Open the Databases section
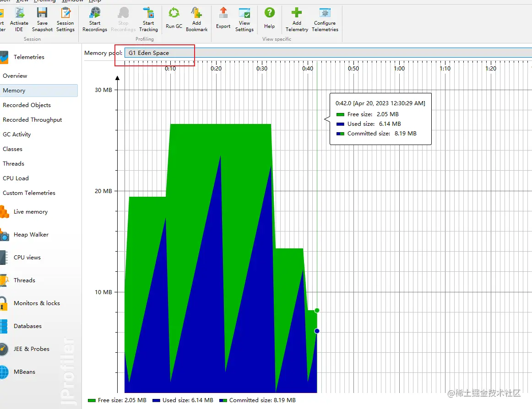 point(27,326)
